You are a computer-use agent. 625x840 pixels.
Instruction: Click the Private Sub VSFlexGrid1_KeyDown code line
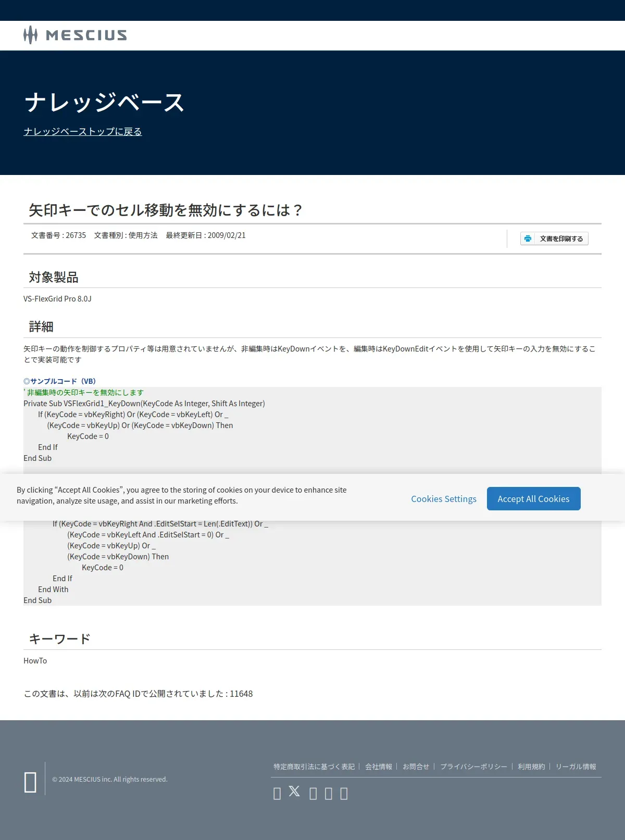click(144, 404)
